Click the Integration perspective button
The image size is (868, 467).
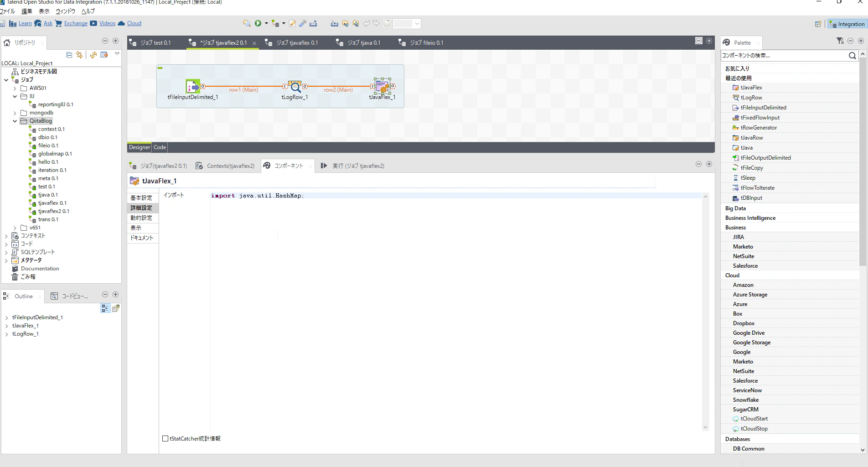click(847, 24)
